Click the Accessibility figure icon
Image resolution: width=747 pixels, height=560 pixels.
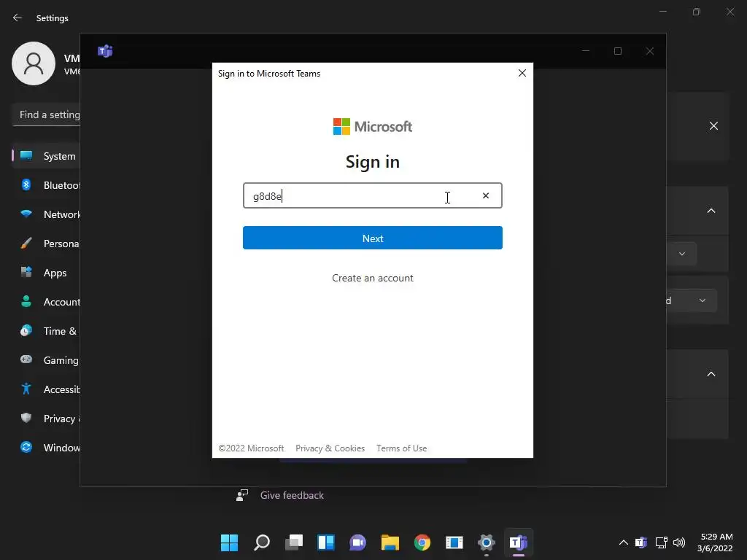coord(26,389)
